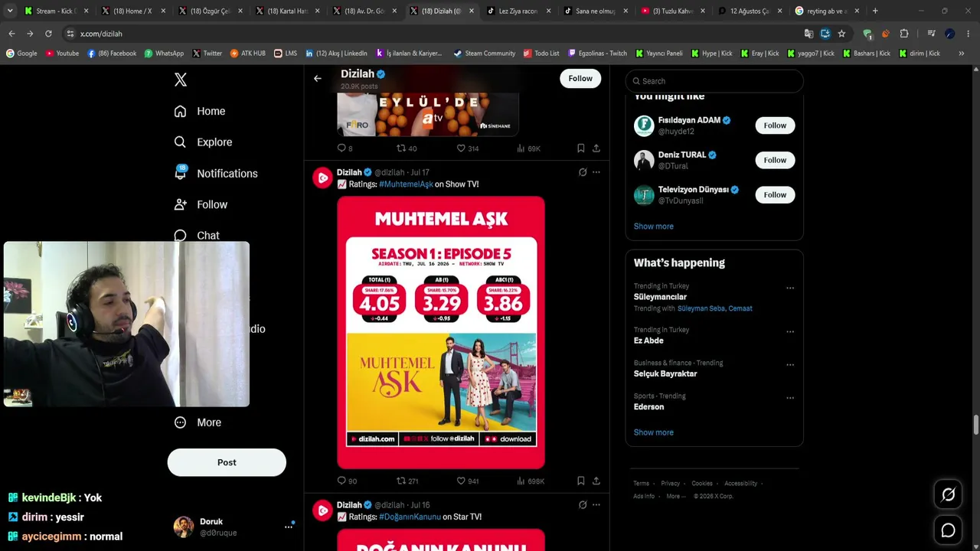Open the Chrome profile avatar
The image size is (980, 551).
(x=949, y=34)
